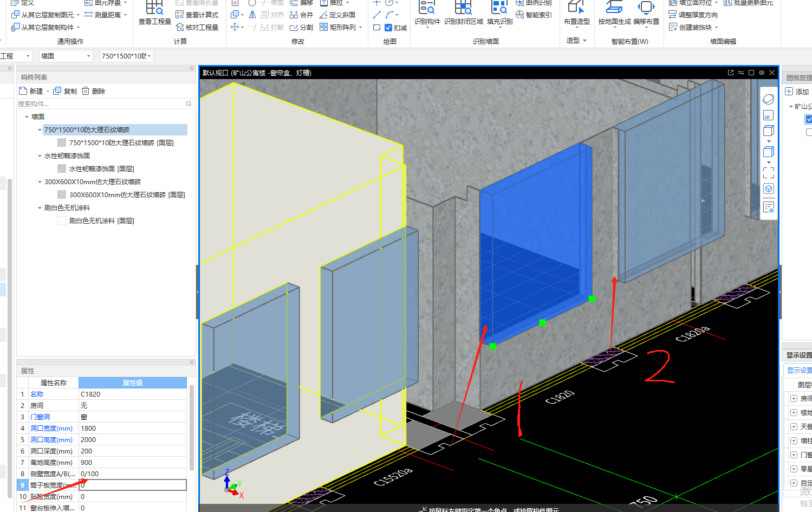Close the 属性 panel

192,362
